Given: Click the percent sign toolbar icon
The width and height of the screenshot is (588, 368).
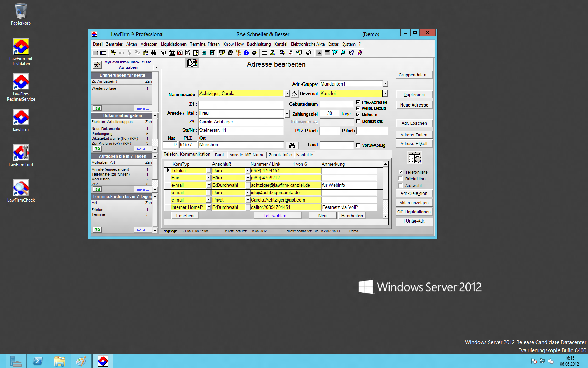Looking at the screenshot, I should (319, 53).
